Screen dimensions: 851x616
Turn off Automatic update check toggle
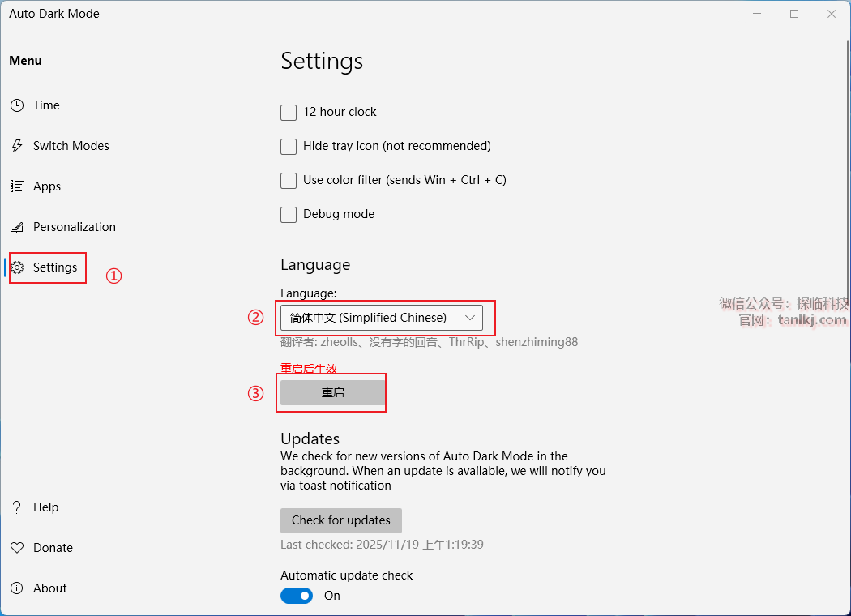pyautogui.click(x=297, y=596)
